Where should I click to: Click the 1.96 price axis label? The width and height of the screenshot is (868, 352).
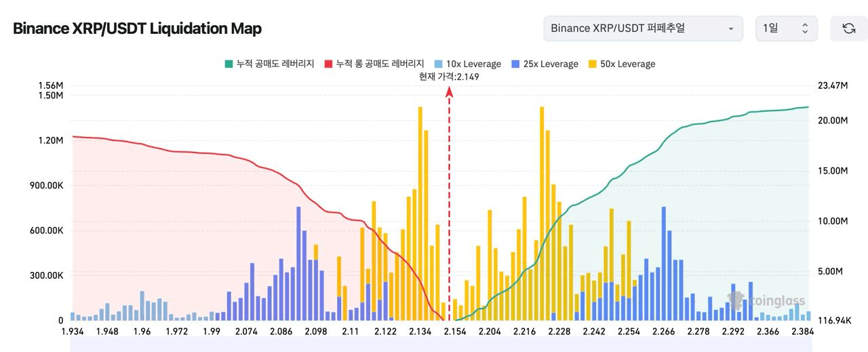pyautogui.click(x=142, y=332)
